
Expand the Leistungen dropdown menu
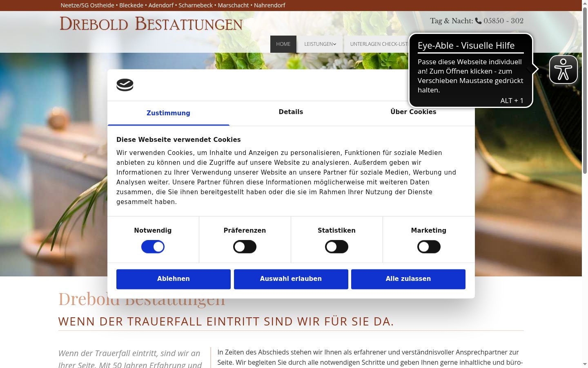pyautogui.click(x=320, y=44)
